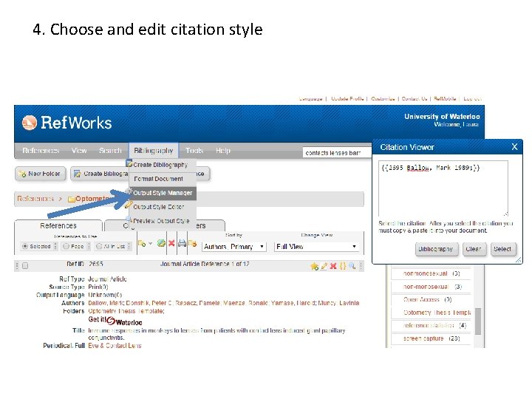Click the Optometry folder icon in breadcrumb

(x=71, y=199)
